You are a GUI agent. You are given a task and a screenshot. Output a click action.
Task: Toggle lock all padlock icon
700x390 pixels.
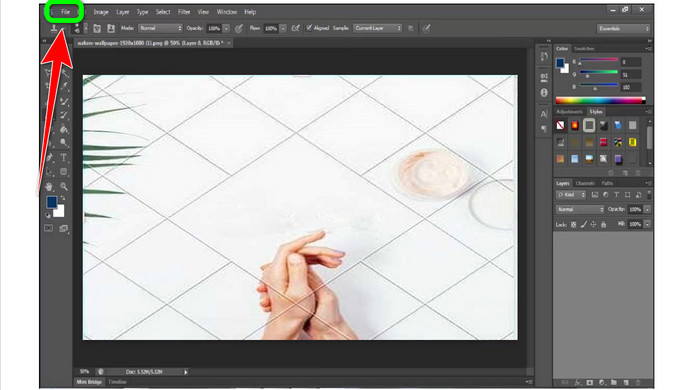click(x=604, y=224)
